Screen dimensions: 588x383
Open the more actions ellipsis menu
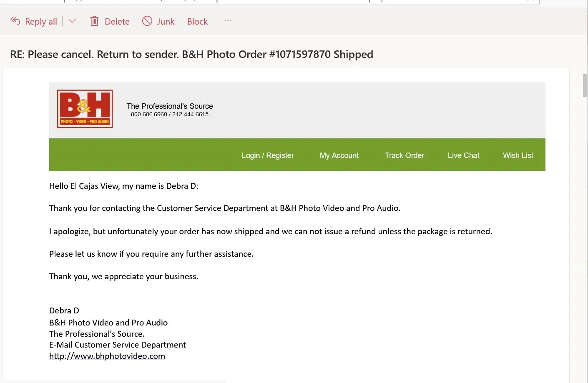coord(228,21)
